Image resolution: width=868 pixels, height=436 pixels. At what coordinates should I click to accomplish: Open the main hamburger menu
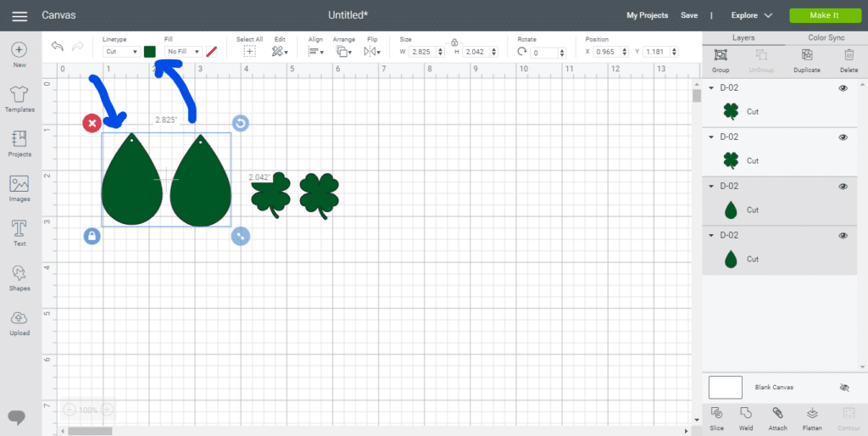(x=19, y=16)
